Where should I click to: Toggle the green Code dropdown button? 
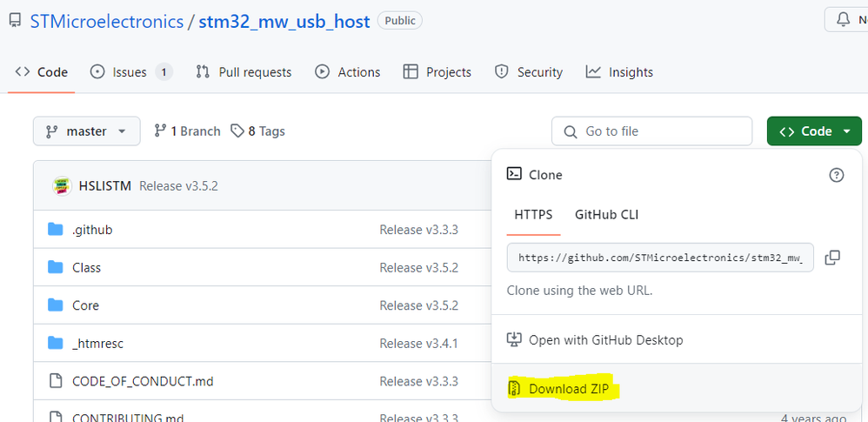coord(814,131)
